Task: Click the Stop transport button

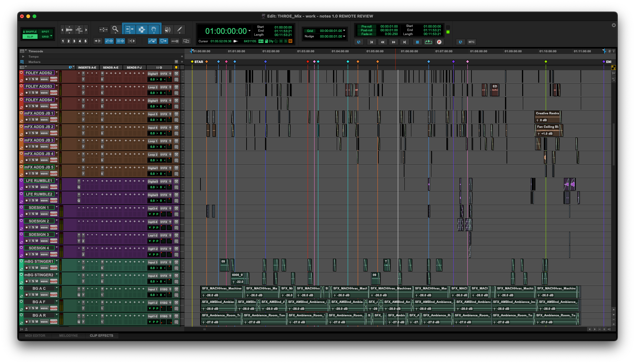Action: click(x=417, y=42)
